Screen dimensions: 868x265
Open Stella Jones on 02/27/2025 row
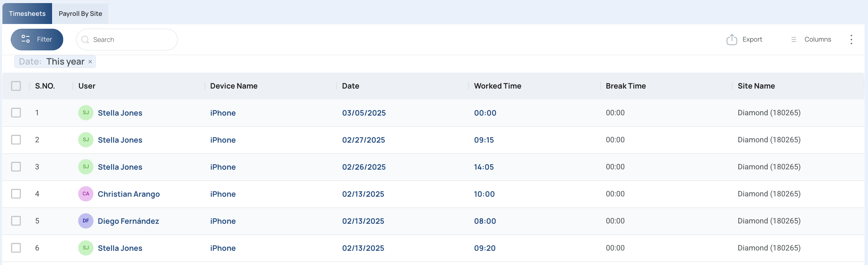(120, 140)
